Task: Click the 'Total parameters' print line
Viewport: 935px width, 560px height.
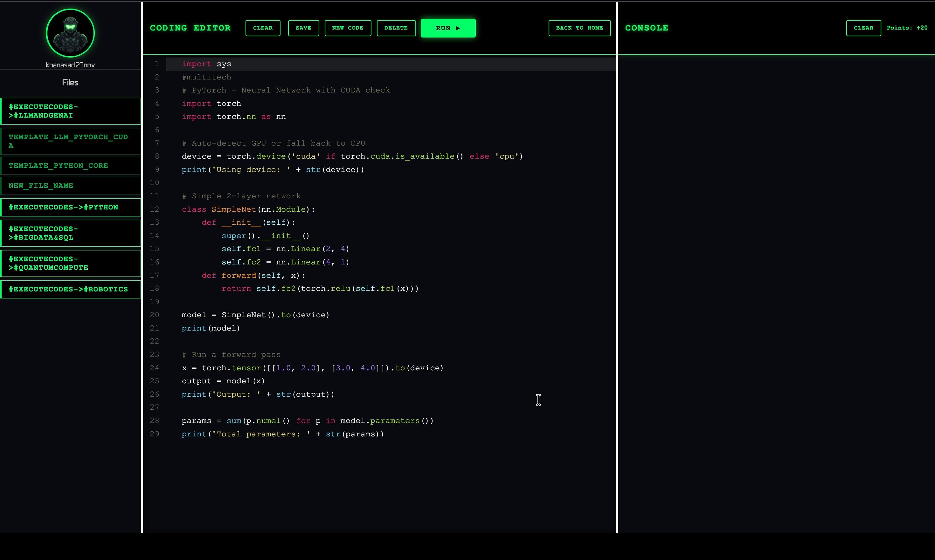Action: pos(283,434)
